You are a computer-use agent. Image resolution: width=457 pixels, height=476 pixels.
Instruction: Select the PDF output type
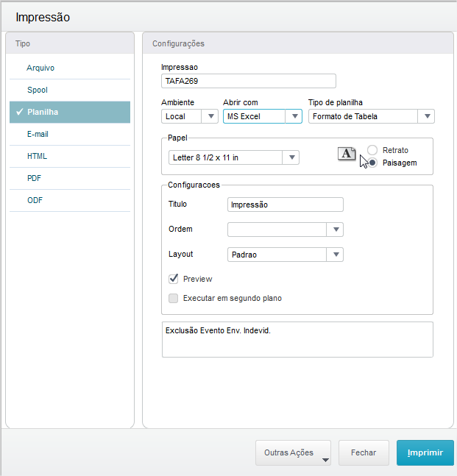(x=35, y=178)
